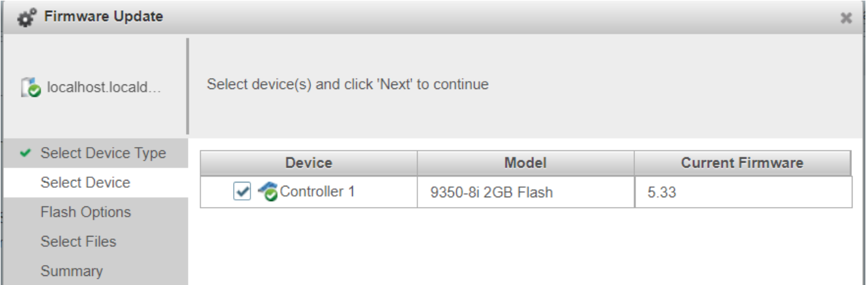Close the Firmware Update dialog
This screenshot has width=868, height=285.
(x=847, y=19)
